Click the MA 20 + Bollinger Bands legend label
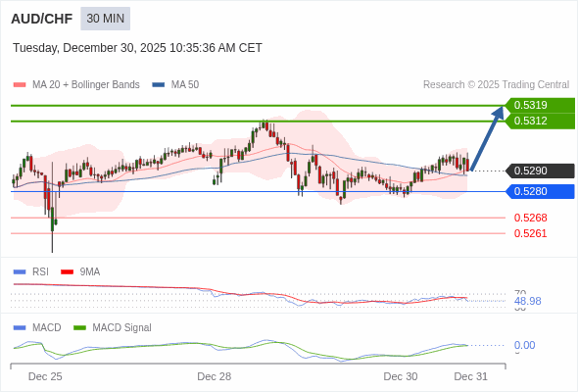 (86, 85)
